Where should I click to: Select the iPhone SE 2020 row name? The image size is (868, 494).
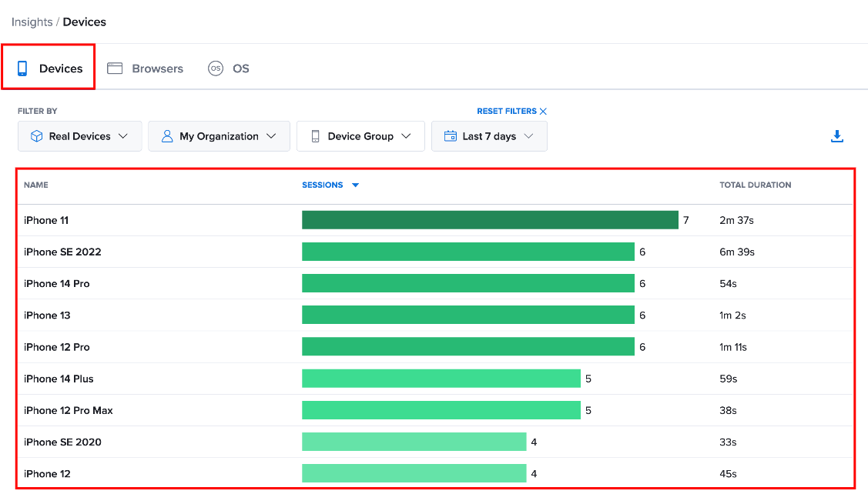pyautogui.click(x=62, y=442)
